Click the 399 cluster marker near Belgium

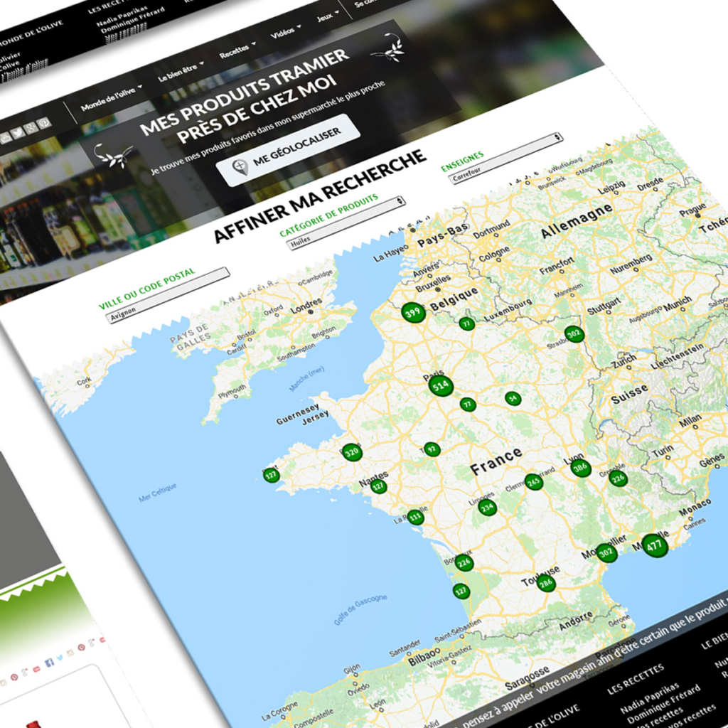pyautogui.click(x=412, y=312)
